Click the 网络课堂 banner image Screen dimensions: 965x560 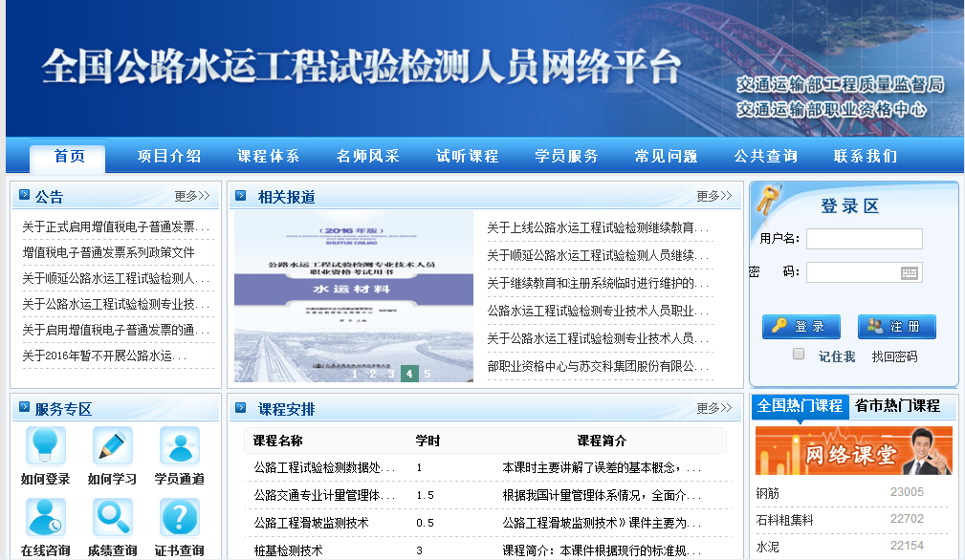853,451
